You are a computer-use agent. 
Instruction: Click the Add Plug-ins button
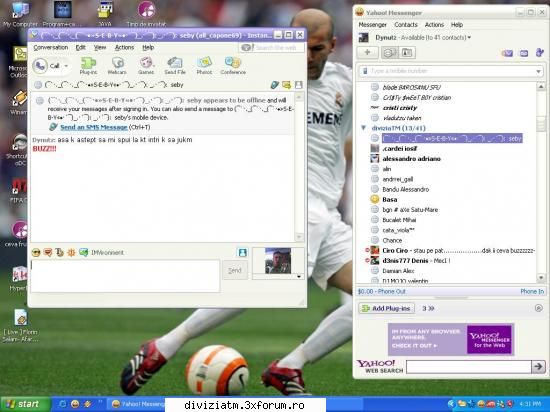pos(387,309)
